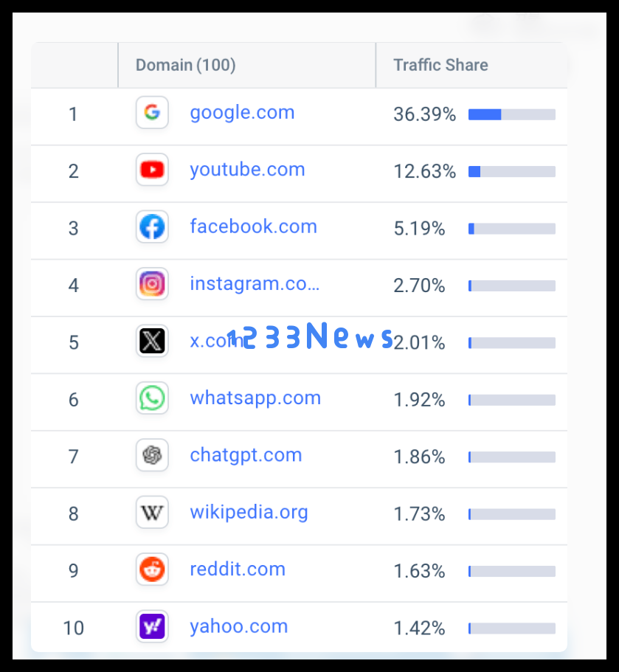Sort by the Traffic Share column header
Viewport: 619px width, 672px height.
440,65
